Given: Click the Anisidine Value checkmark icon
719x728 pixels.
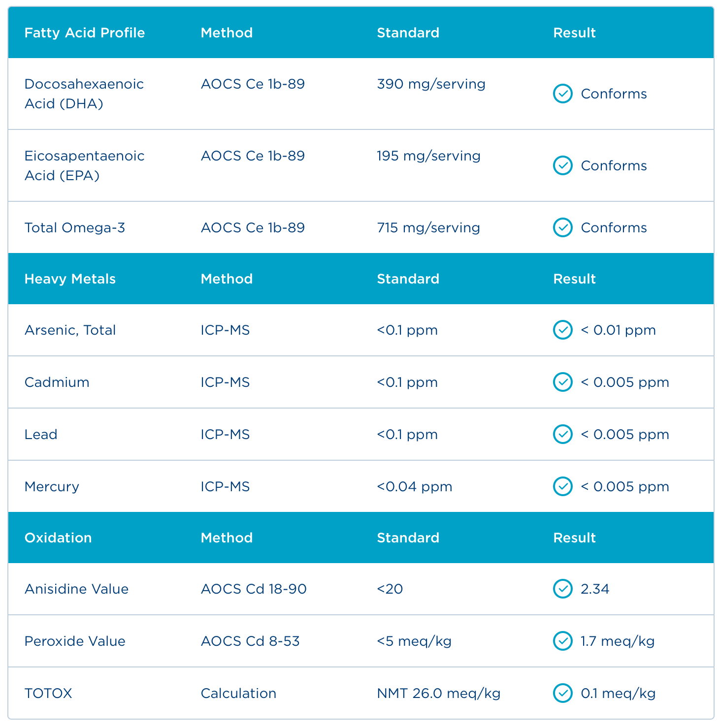Looking at the screenshot, I should tap(562, 589).
